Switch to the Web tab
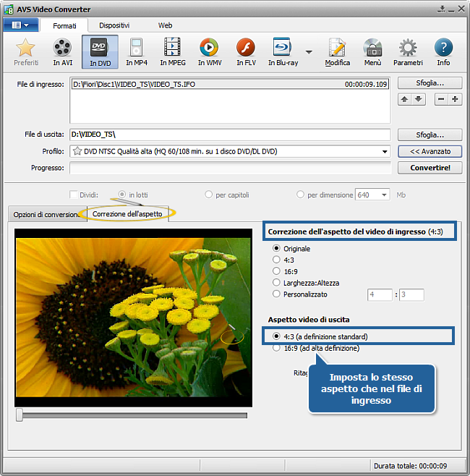Screen dimensions: 470x476 coord(166,25)
